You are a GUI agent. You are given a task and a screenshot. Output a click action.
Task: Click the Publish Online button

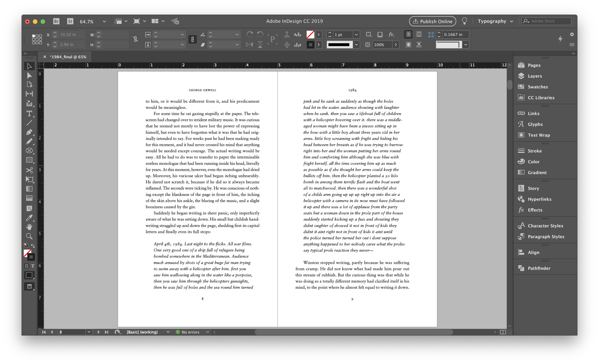tap(432, 21)
